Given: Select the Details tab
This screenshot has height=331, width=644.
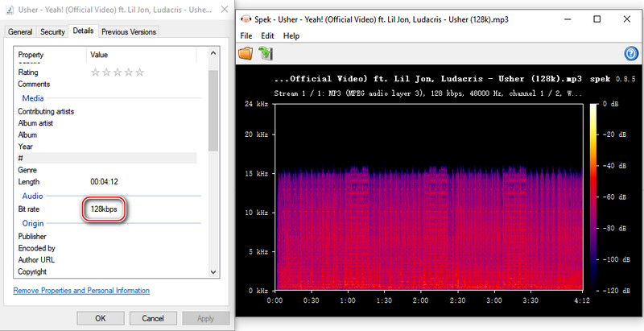Looking at the screenshot, I should click(83, 31).
